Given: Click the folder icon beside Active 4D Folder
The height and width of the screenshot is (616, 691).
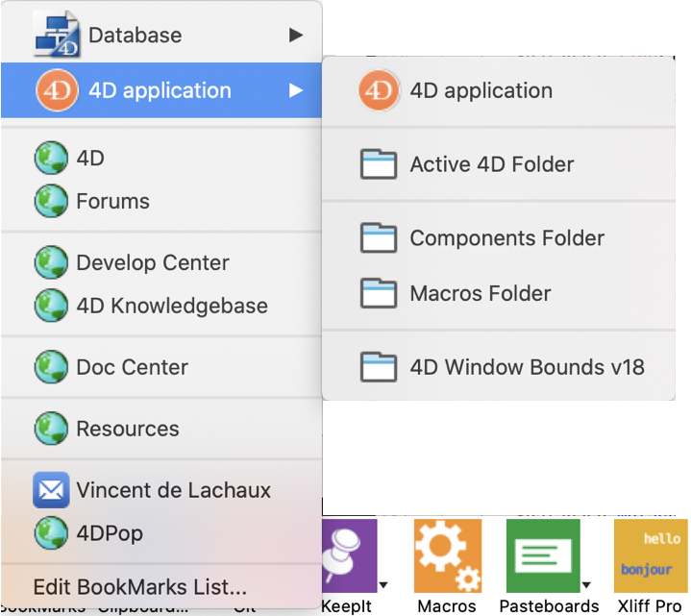Looking at the screenshot, I should pos(379,164).
